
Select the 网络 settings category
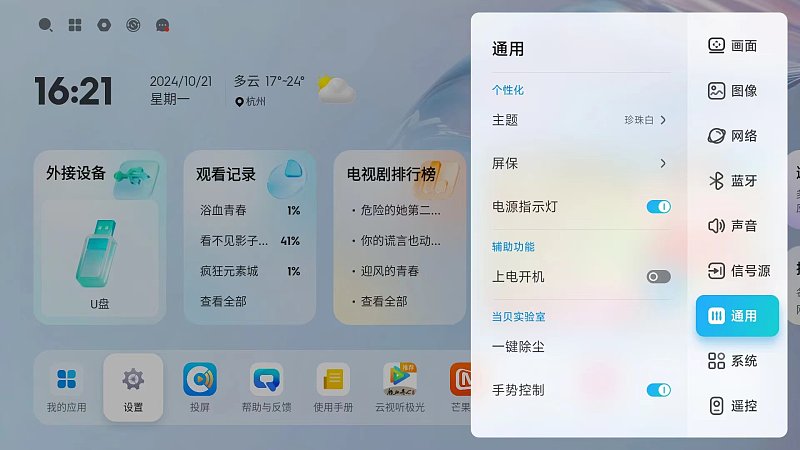pyautogui.click(x=733, y=136)
